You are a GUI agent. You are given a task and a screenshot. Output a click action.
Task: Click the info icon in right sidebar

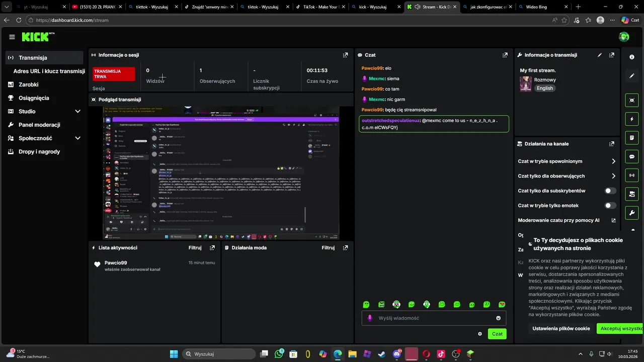pyautogui.click(x=632, y=57)
